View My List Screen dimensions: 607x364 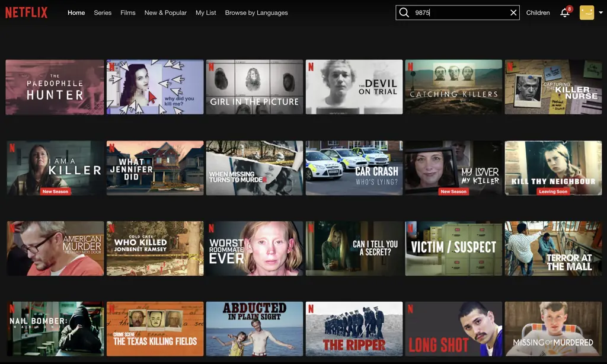[x=206, y=12]
